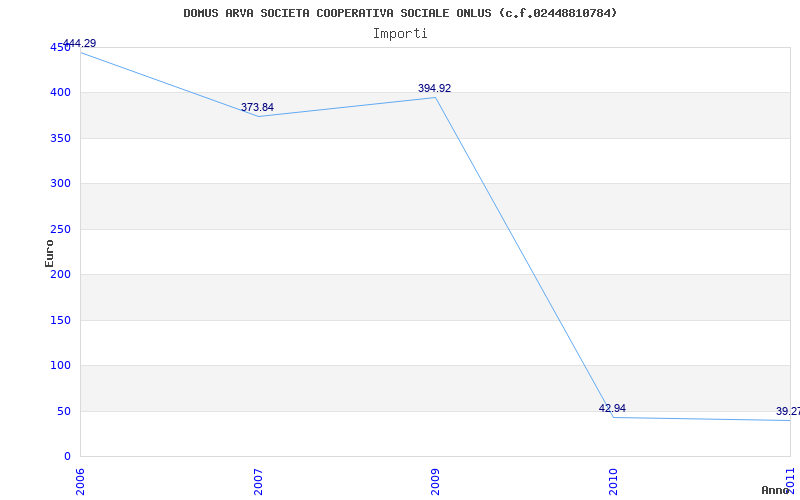Select the 50 y-axis tick label

click(x=64, y=411)
